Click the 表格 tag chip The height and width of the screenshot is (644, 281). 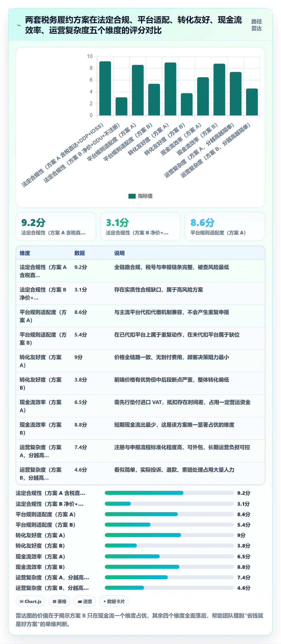[x=59, y=601]
